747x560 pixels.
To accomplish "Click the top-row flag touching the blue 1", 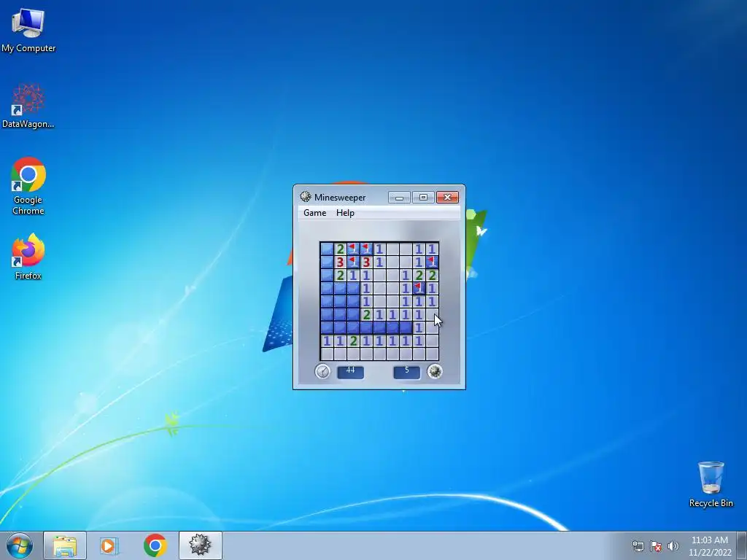I will click(x=366, y=249).
